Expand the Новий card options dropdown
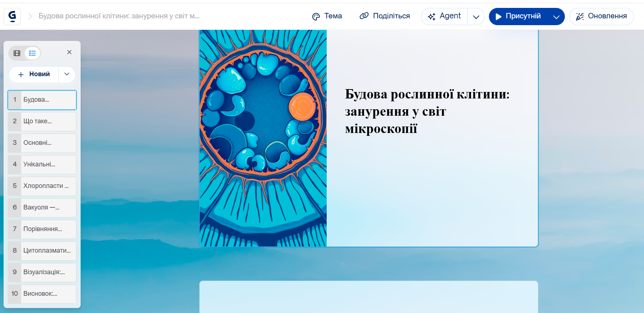The height and width of the screenshot is (313, 644). 67,74
